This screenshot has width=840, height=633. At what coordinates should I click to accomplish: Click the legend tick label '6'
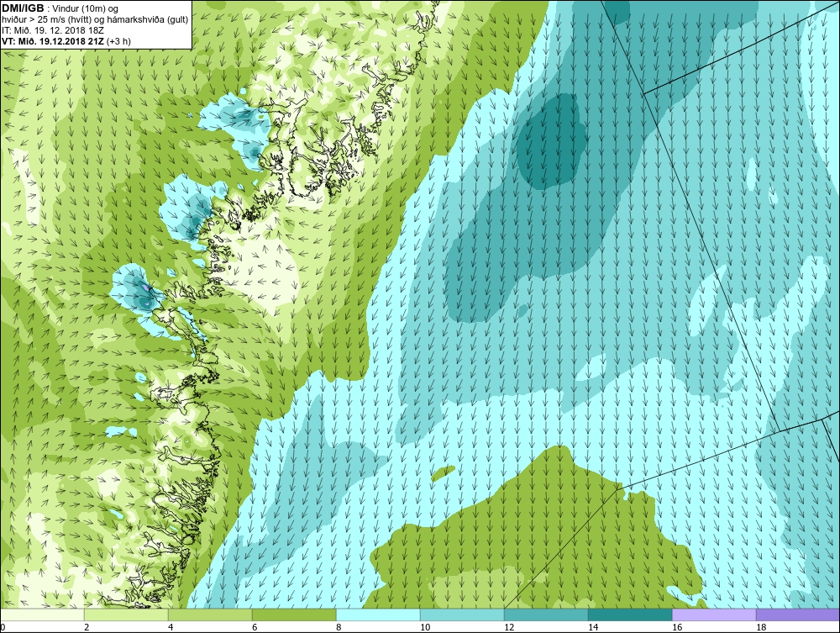[255, 627]
